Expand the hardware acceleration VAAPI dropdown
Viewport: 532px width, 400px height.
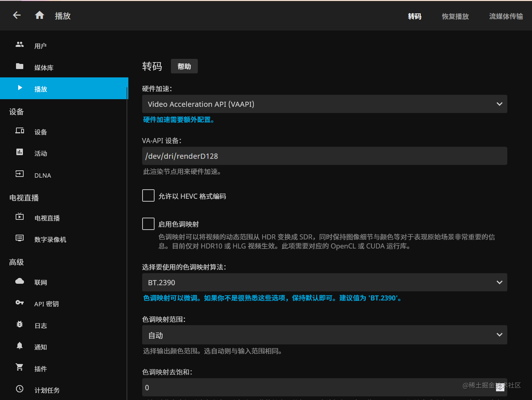click(324, 104)
